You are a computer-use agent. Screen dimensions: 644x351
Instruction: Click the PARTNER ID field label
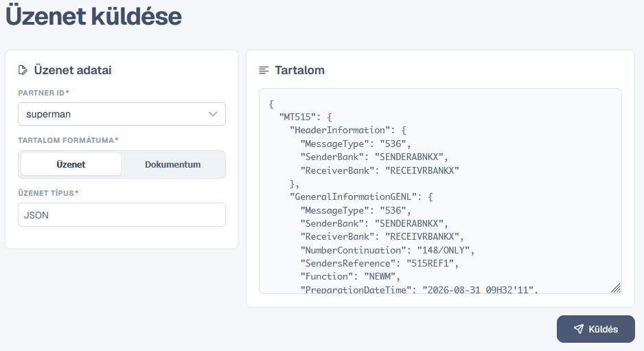click(41, 93)
